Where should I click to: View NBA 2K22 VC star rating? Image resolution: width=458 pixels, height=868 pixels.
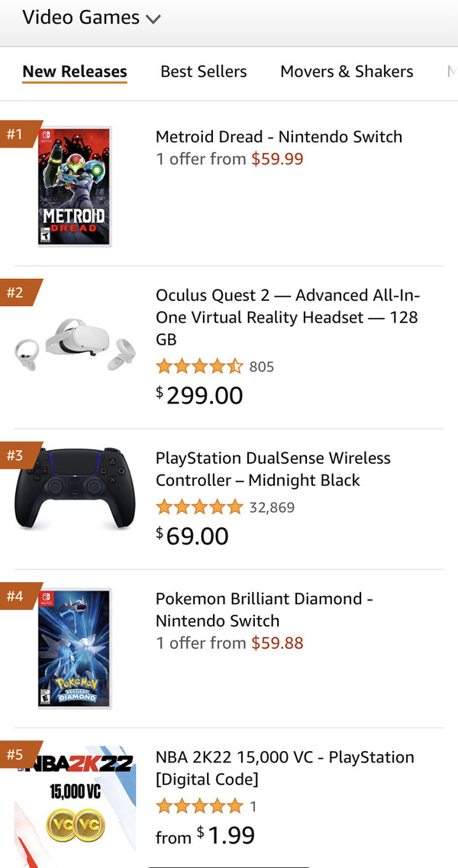(x=199, y=805)
